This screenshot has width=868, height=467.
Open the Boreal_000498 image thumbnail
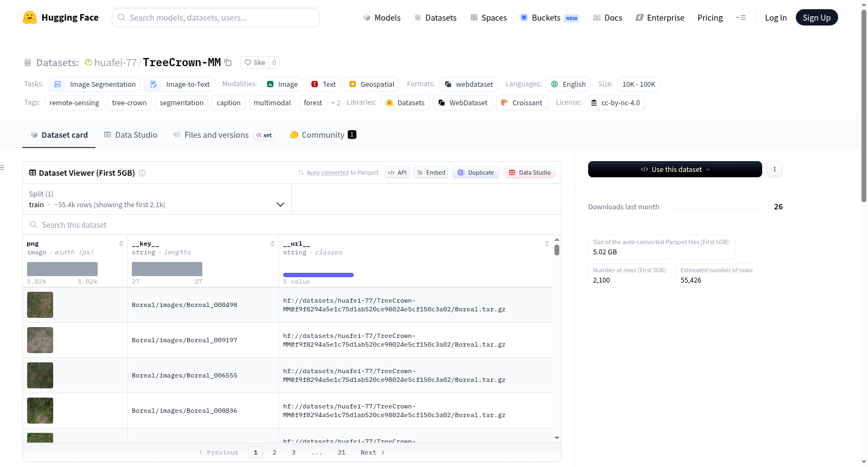40,305
